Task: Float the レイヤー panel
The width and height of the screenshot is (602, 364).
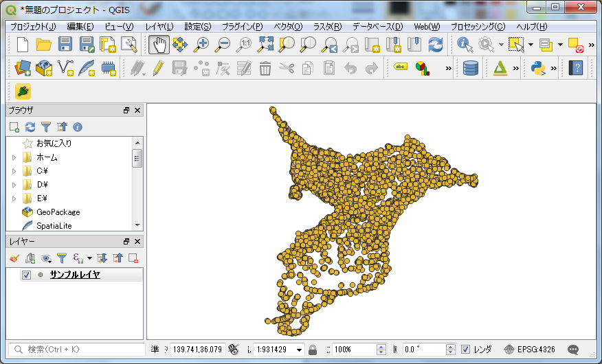Action: click(x=126, y=242)
